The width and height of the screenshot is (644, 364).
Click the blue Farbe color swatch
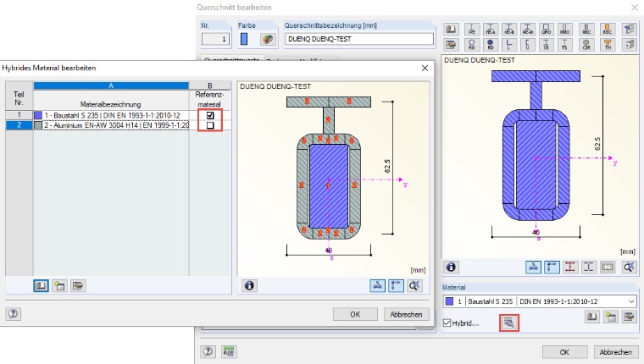[244, 39]
